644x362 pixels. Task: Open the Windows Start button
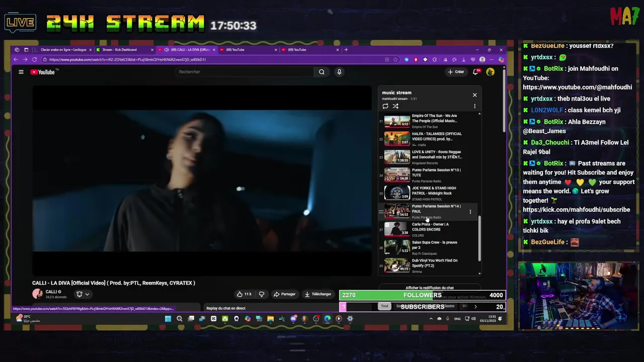168,319
